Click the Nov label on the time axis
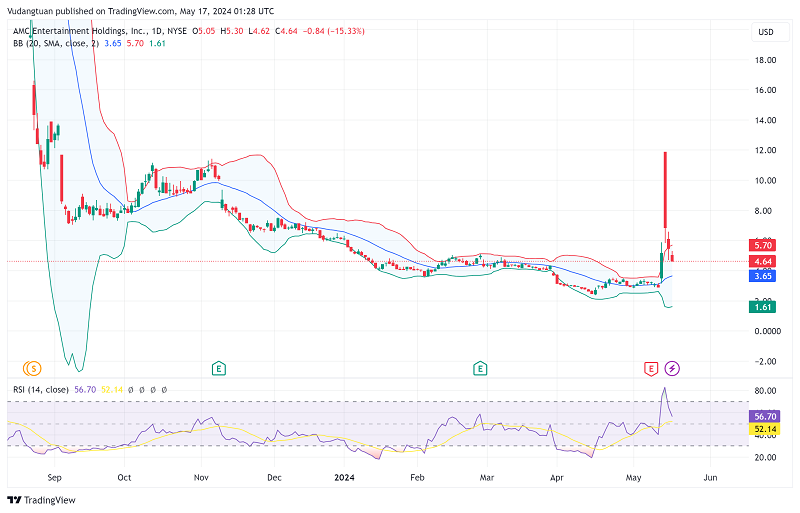The width and height of the screenshot is (800, 513). click(202, 479)
